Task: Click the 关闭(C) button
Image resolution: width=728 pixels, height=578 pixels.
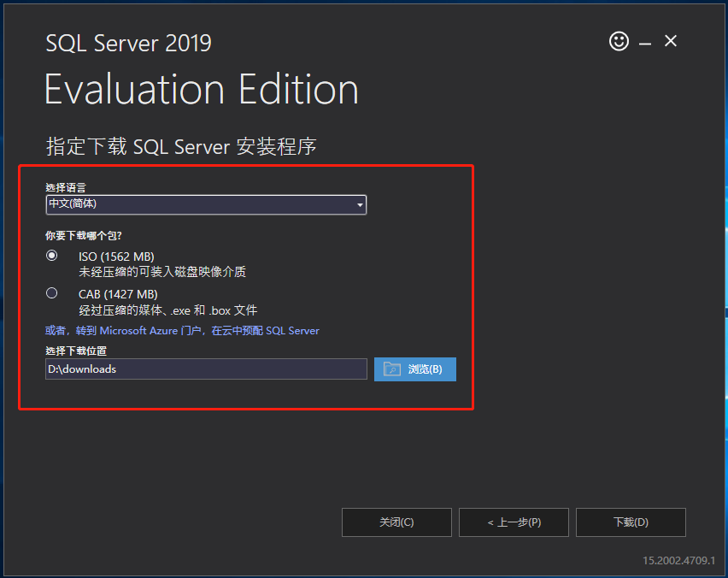Action: coord(396,522)
